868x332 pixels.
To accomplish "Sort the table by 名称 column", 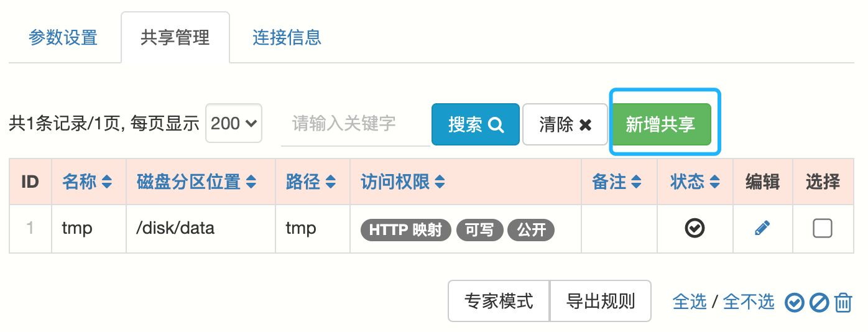I will 87,182.
